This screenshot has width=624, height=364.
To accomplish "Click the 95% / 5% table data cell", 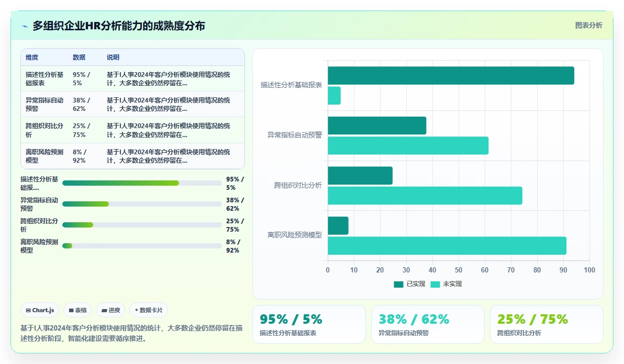I will 85,78.
